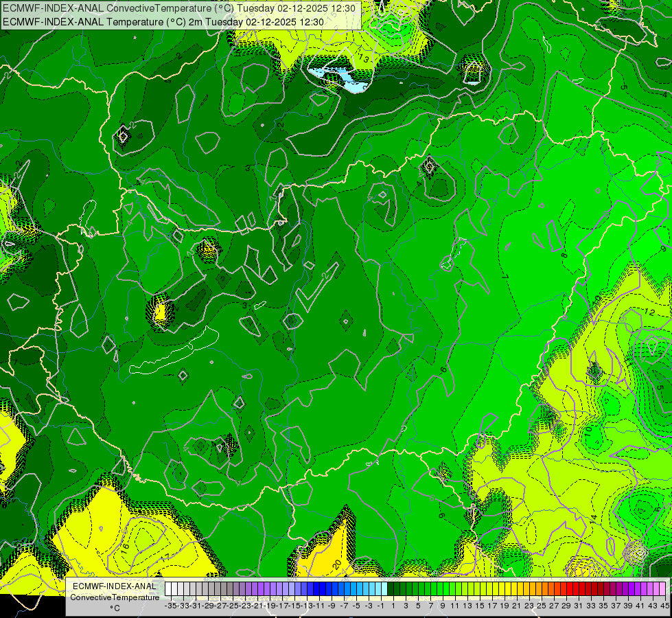Screen dimensions: 672x618
Task: Click the contour label 16 in yellow region
Action: click(x=125, y=549)
